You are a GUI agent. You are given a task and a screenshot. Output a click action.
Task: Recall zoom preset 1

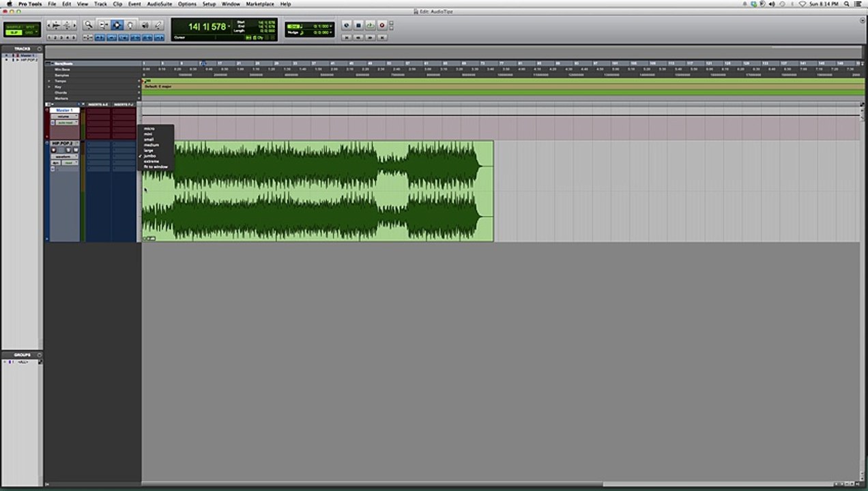(50, 38)
